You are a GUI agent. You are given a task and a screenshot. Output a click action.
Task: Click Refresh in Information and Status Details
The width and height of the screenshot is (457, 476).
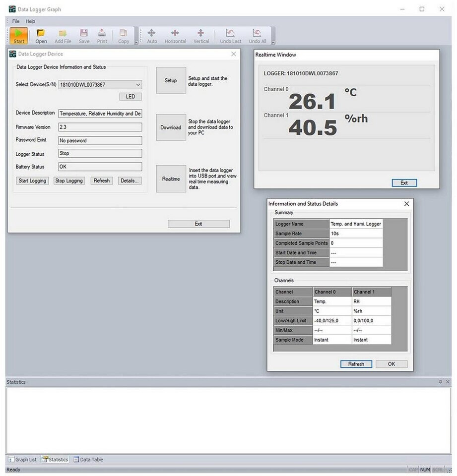pos(356,364)
